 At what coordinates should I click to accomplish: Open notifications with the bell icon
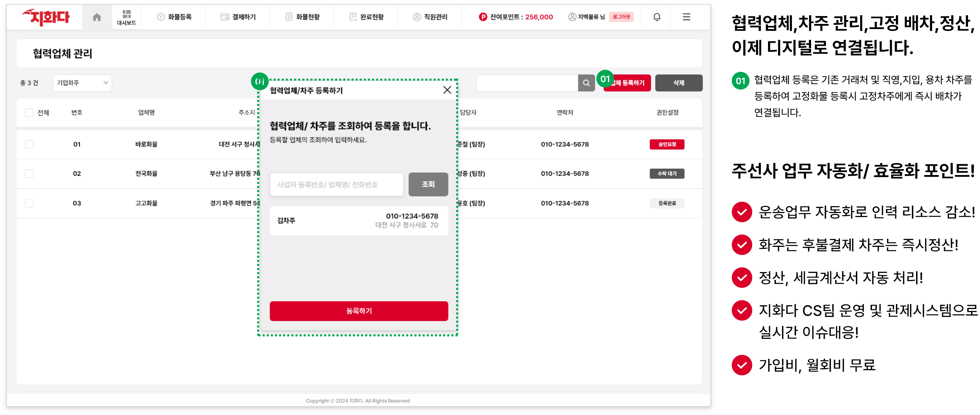(x=656, y=17)
